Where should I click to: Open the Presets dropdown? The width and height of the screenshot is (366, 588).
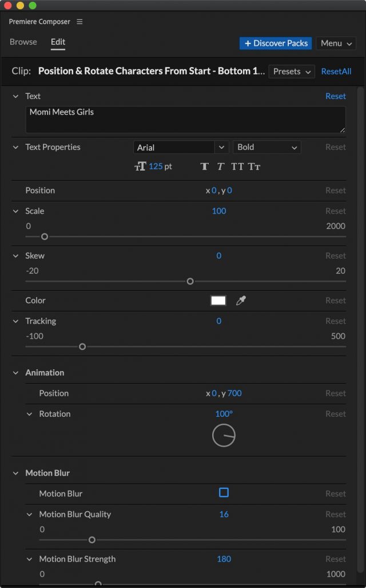point(292,72)
